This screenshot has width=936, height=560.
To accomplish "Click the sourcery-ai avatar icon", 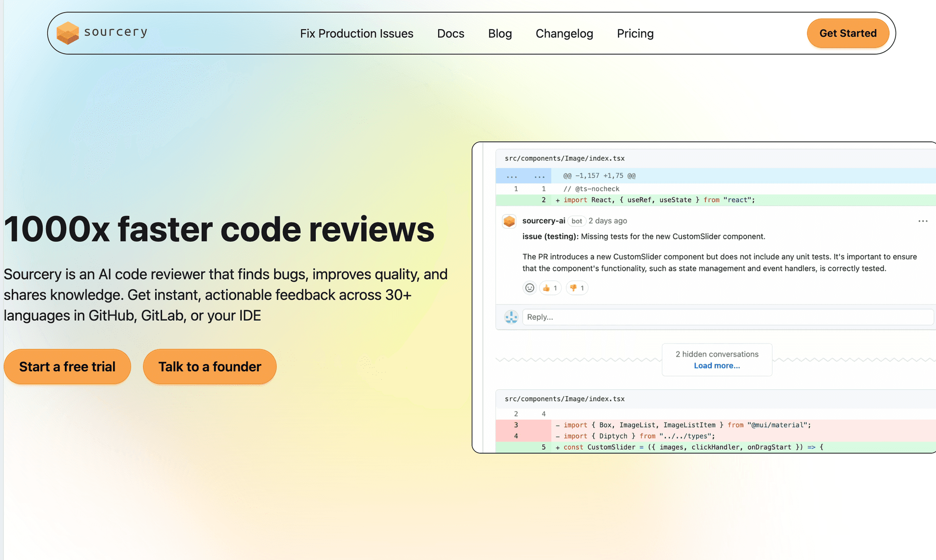I will (509, 221).
